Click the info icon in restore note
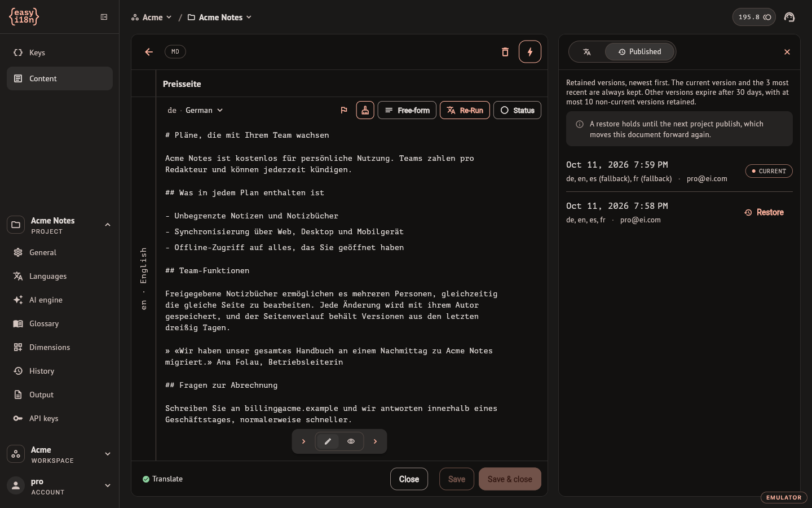The height and width of the screenshot is (508, 812). [580, 124]
